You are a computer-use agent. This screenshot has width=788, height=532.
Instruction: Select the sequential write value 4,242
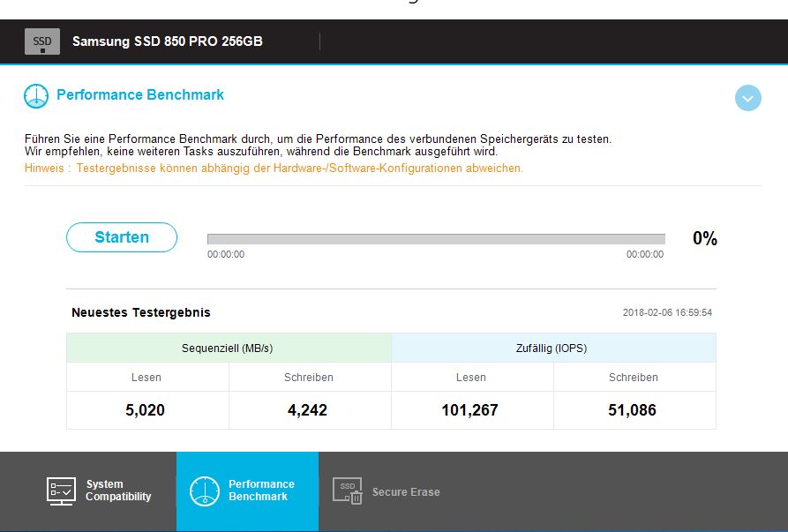coord(308,410)
